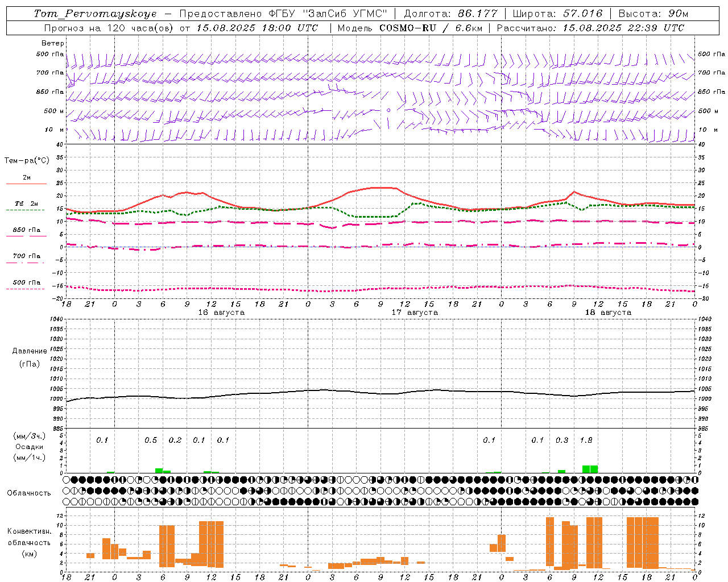
Task: Click the 16 августа date label
Action: coord(221,313)
